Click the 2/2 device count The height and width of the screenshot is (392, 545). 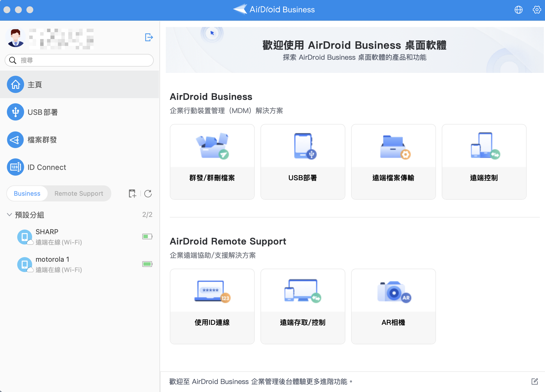click(x=147, y=215)
